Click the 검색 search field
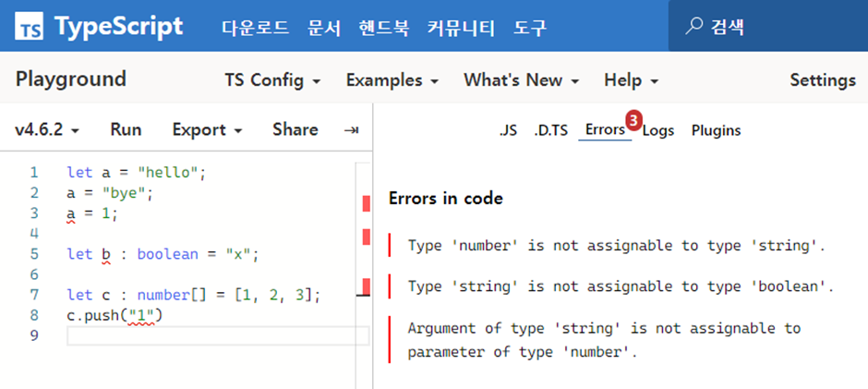 click(768, 26)
